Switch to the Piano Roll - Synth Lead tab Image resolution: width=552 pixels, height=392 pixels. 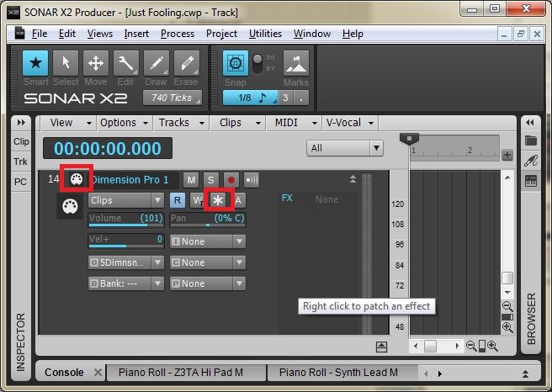tap(338, 372)
